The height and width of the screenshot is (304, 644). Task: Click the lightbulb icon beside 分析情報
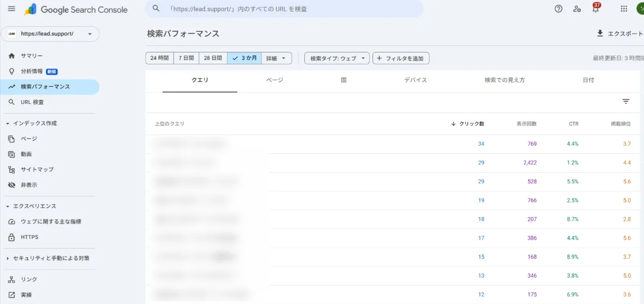pos(12,71)
